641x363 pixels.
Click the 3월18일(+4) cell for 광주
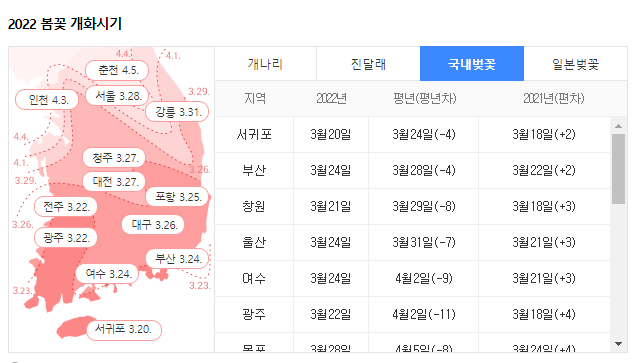tap(544, 314)
